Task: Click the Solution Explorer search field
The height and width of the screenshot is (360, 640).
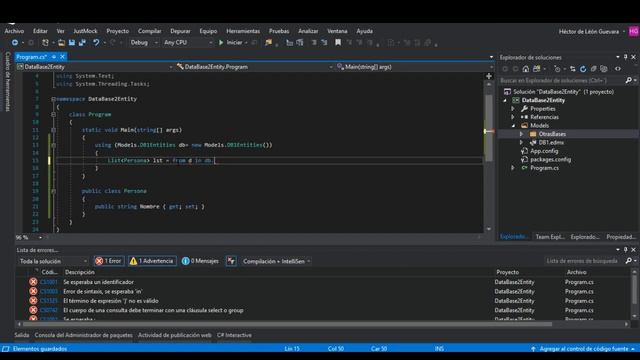Action: pos(562,80)
